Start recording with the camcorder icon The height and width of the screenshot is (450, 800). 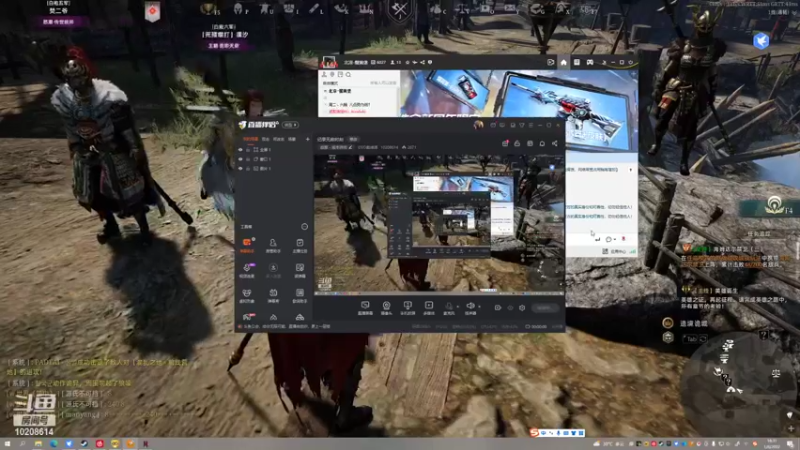point(497,308)
